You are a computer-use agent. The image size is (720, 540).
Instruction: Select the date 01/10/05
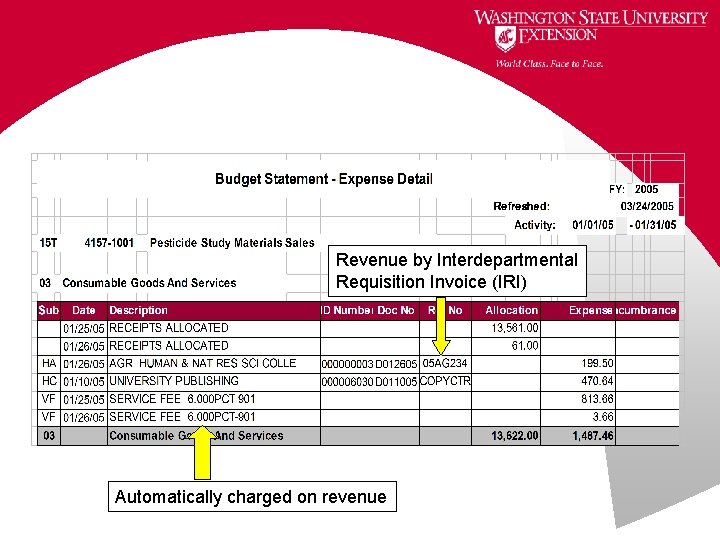pos(84,382)
